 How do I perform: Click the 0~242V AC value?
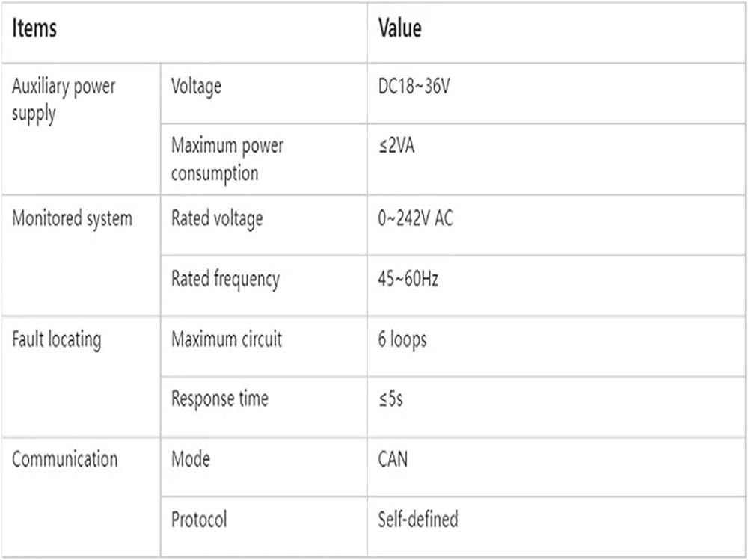pyautogui.click(x=415, y=218)
